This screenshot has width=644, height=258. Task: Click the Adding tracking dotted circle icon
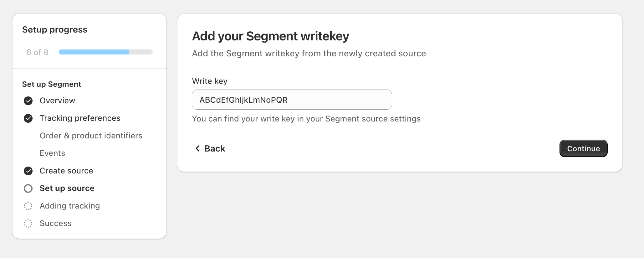tap(28, 206)
